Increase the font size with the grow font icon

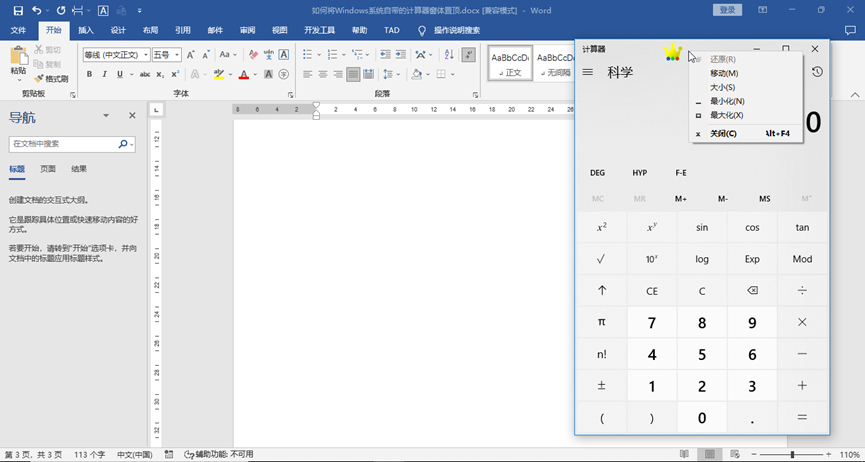tap(190, 55)
